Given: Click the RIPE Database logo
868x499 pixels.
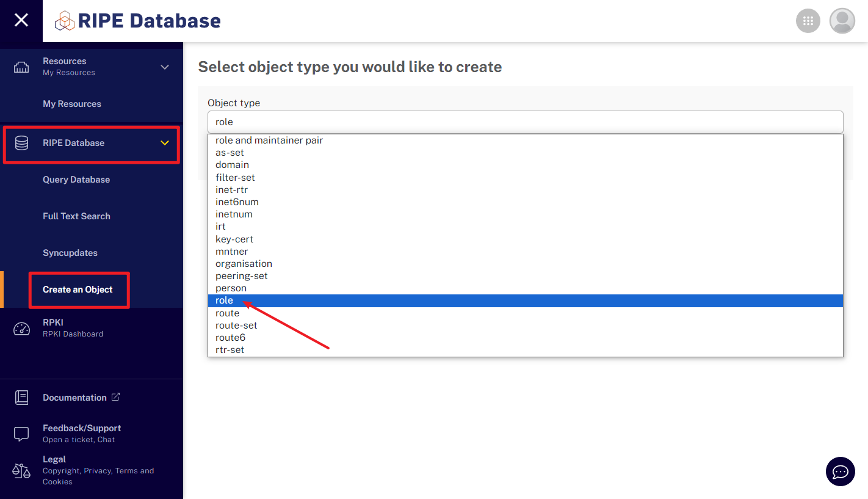Looking at the screenshot, I should 138,21.
